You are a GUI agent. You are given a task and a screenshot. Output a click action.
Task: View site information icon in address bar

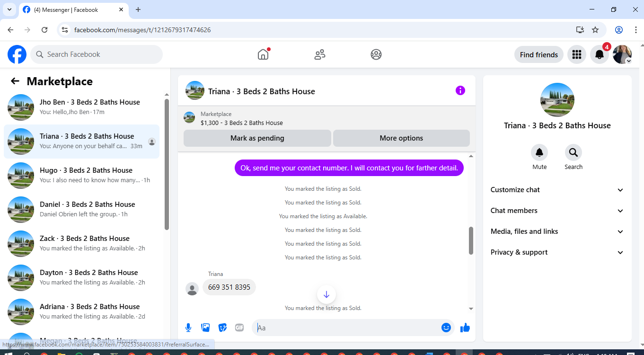tap(65, 30)
